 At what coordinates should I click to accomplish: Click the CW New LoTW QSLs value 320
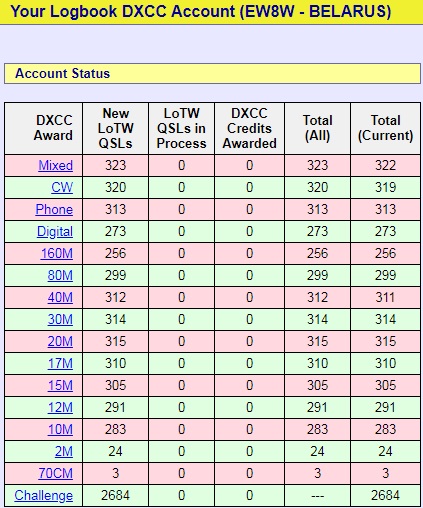(x=115, y=187)
